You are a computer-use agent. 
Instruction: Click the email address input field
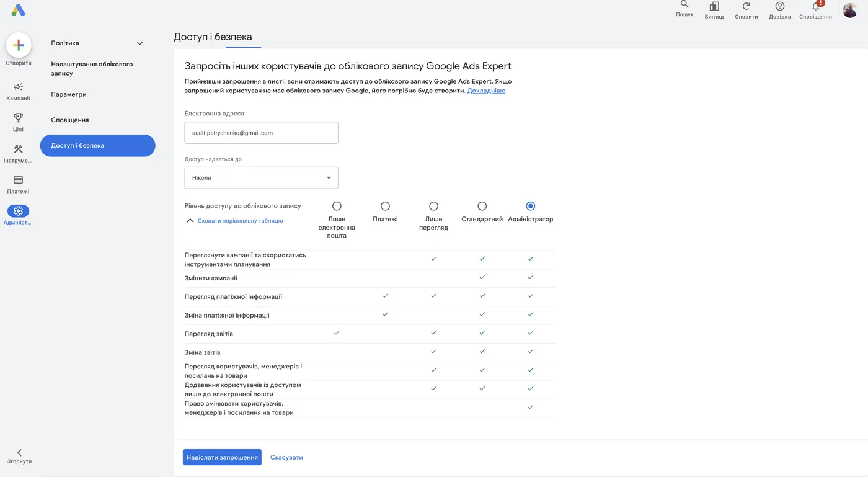[261, 133]
